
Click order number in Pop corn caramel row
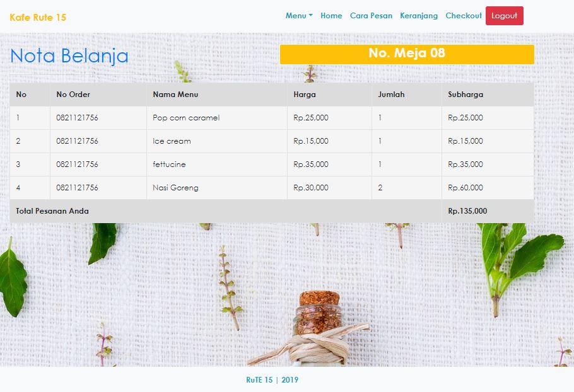pos(77,118)
